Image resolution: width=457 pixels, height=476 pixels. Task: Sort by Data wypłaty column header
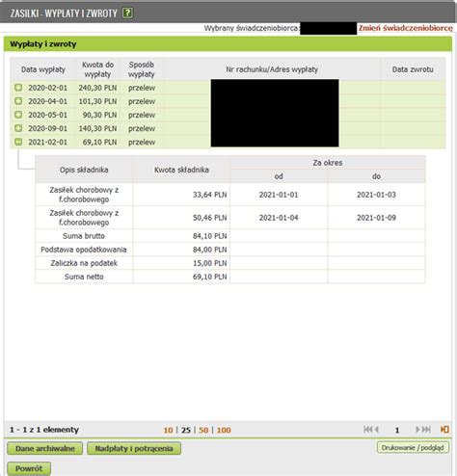[43, 69]
